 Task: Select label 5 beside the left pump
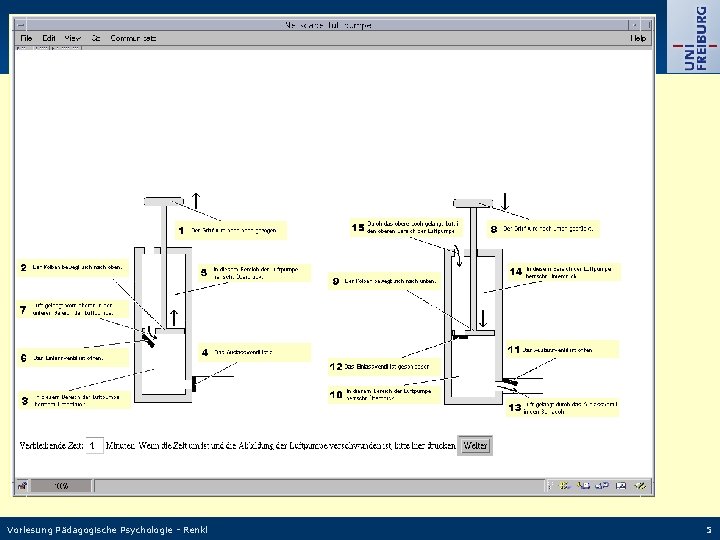click(254, 273)
